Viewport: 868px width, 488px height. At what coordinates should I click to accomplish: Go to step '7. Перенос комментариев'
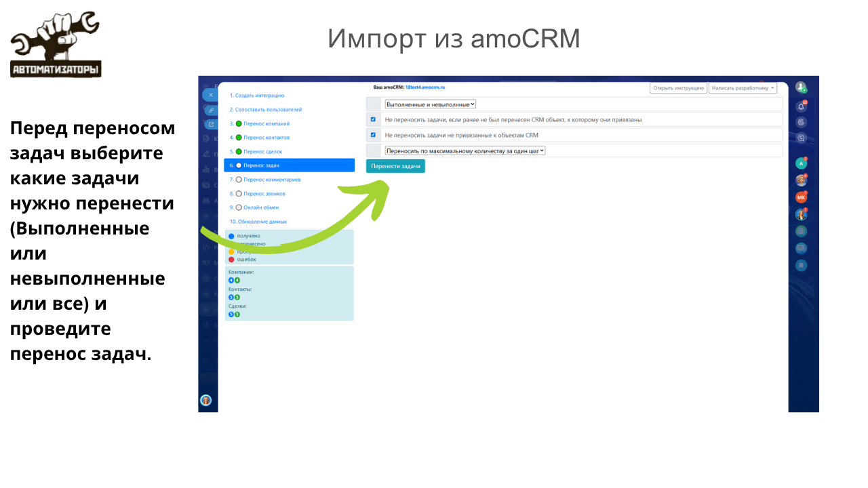tap(265, 180)
